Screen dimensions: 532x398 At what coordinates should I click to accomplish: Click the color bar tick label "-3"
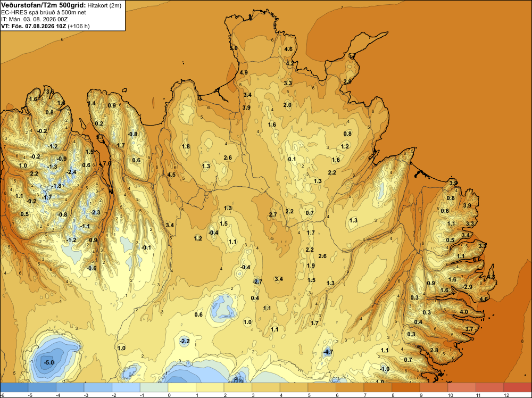pyautogui.click(x=86, y=395)
